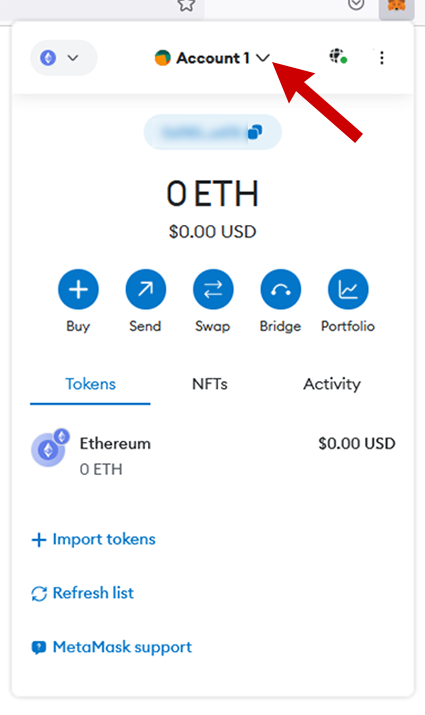Open the three-dot options menu

[382, 58]
